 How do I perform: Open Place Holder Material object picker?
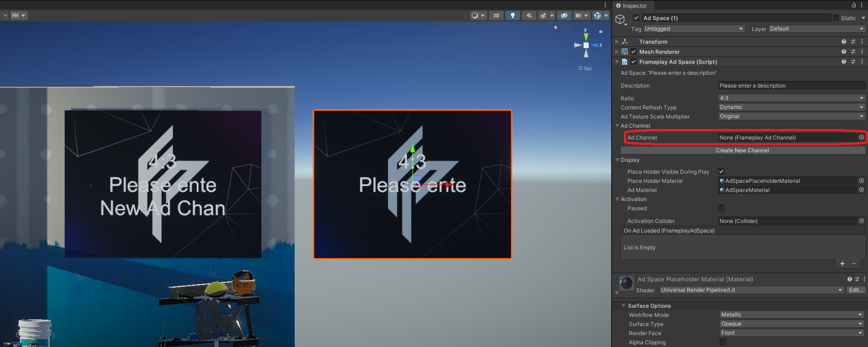coord(862,181)
